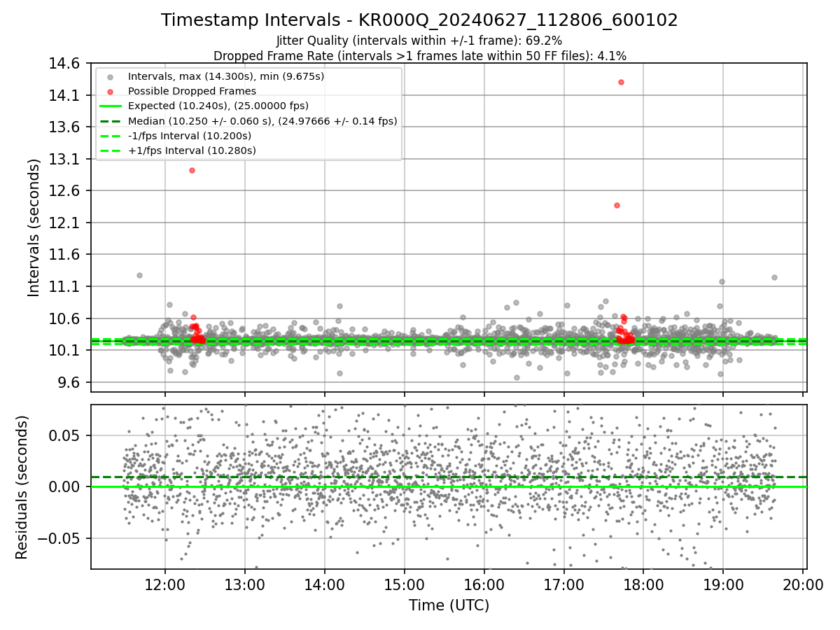Click legend entry "Possible Dropped Frames"
Screen dimensions: 840x630
pos(192,91)
